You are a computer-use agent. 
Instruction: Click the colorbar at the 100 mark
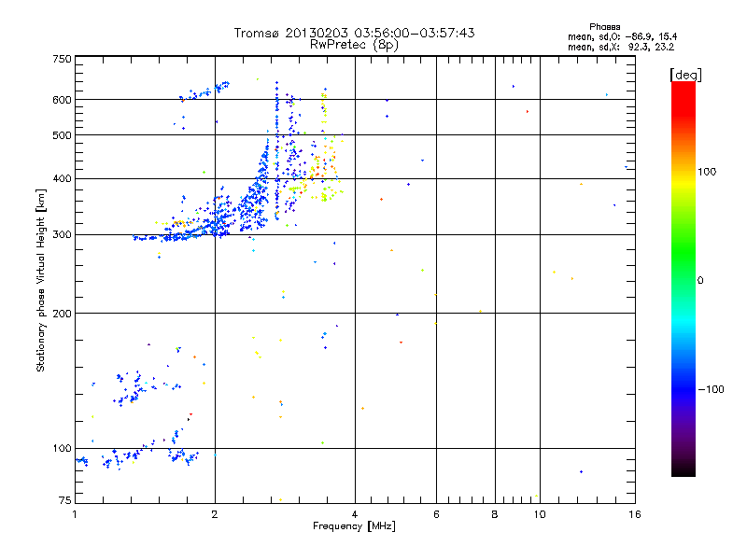point(684,172)
